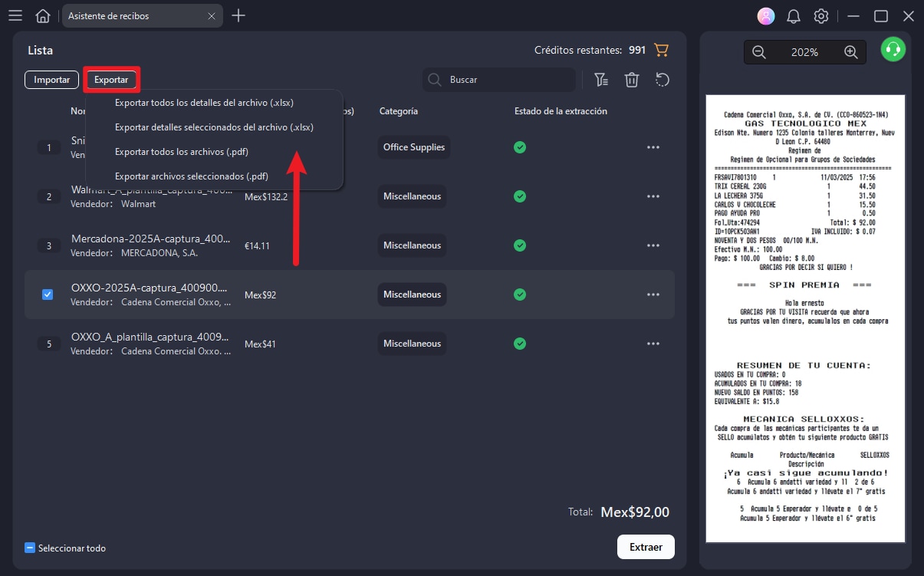Image resolution: width=924 pixels, height=576 pixels.
Task: Open the shopping cart next to credits
Action: [661, 50]
